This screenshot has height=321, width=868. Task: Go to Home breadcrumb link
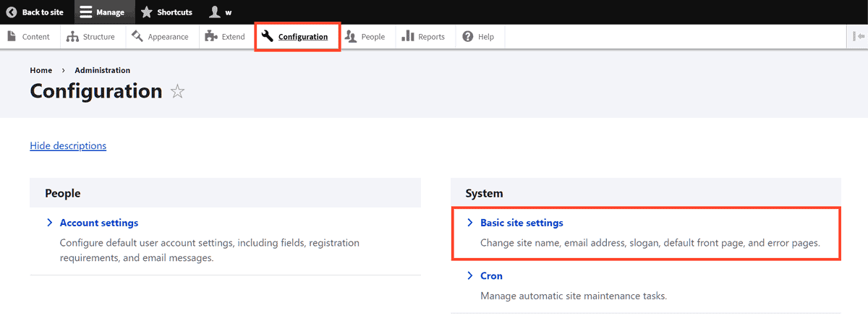41,70
